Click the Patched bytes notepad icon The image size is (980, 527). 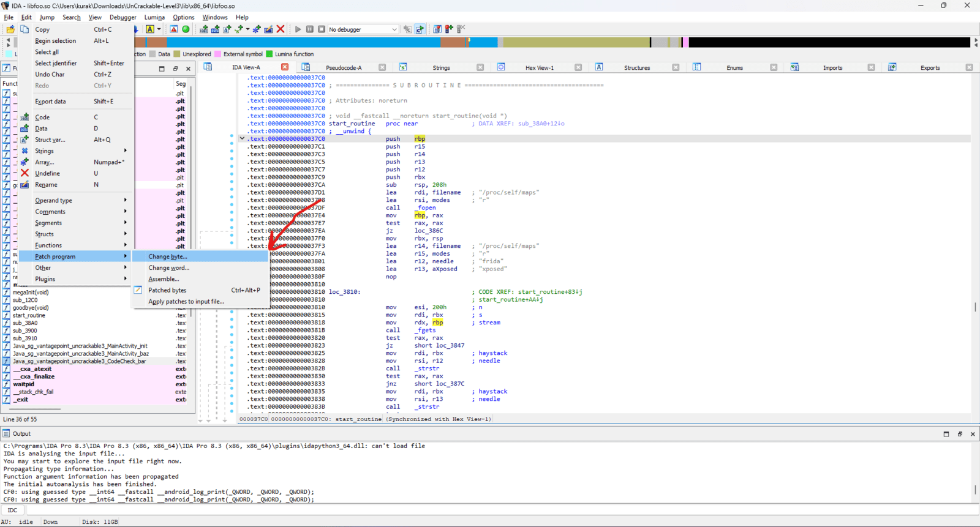click(138, 290)
